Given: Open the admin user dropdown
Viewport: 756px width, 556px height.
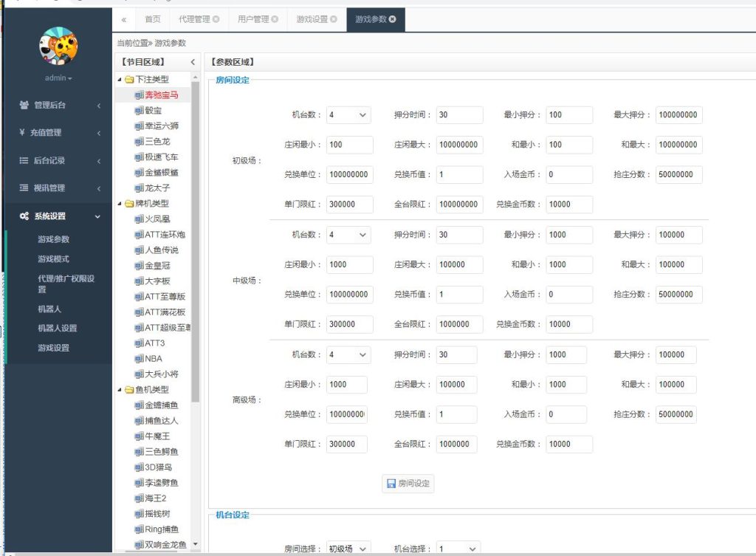Looking at the screenshot, I should (x=58, y=78).
